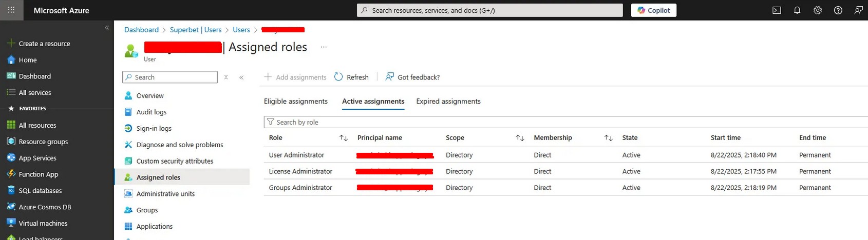Click the Refresh icon in toolbar
The image size is (868, 240).
point(338,77)
